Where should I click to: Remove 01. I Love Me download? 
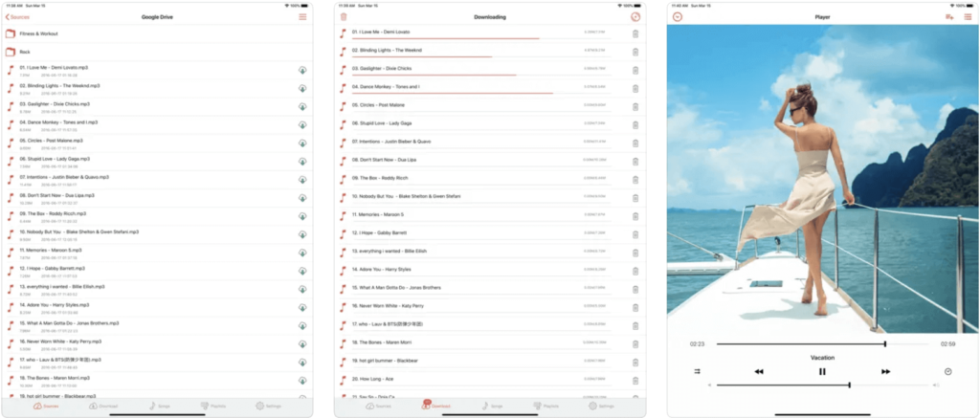coord(635,33)
